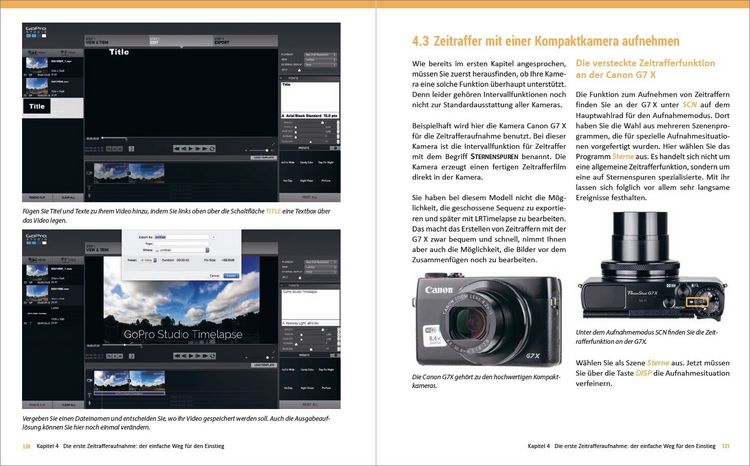This screenshot has height=466, width=750.
Task: Apply Candy Color preset in lower screenshot
Action: click(307, 369)
